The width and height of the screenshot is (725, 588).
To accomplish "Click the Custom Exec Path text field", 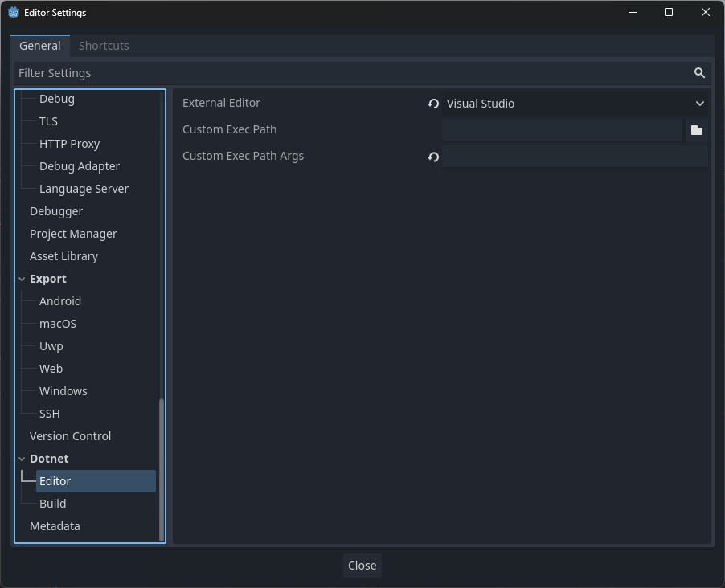I will [562, 130].
